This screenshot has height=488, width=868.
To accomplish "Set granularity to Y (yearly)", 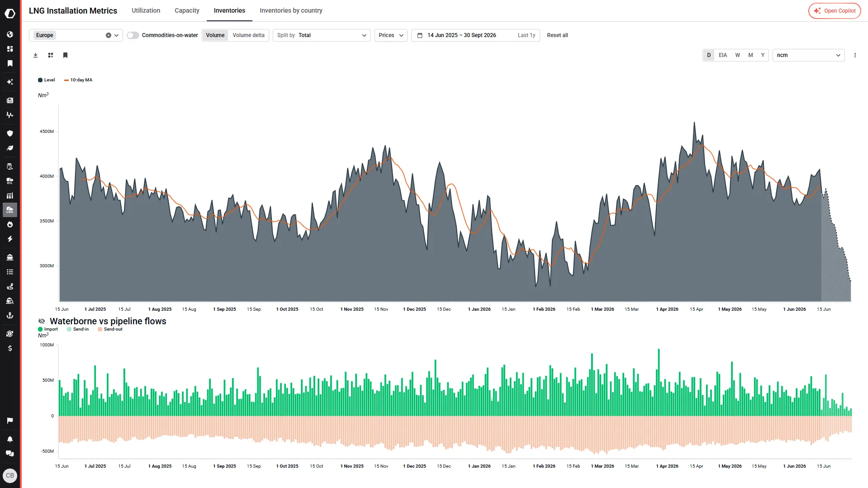I will 763,55.
